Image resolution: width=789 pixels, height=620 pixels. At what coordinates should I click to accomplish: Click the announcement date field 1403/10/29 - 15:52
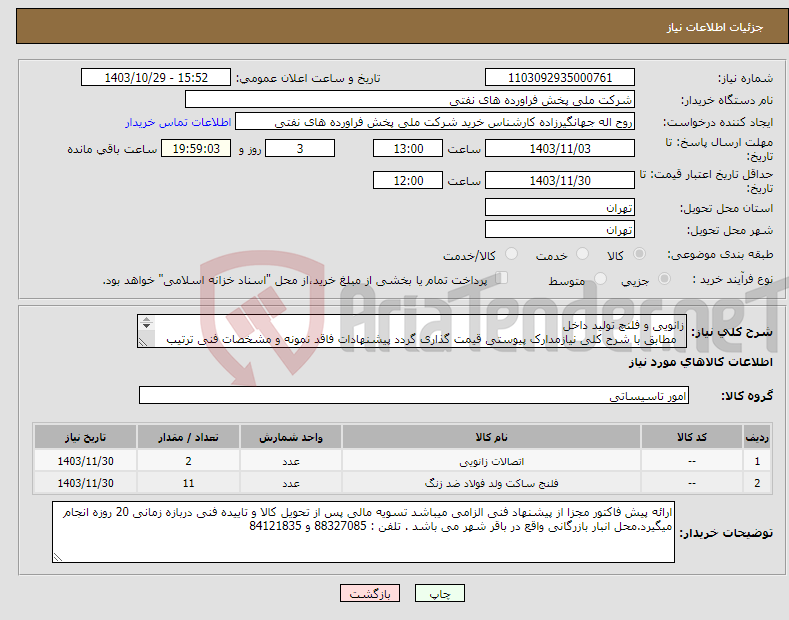156,78
